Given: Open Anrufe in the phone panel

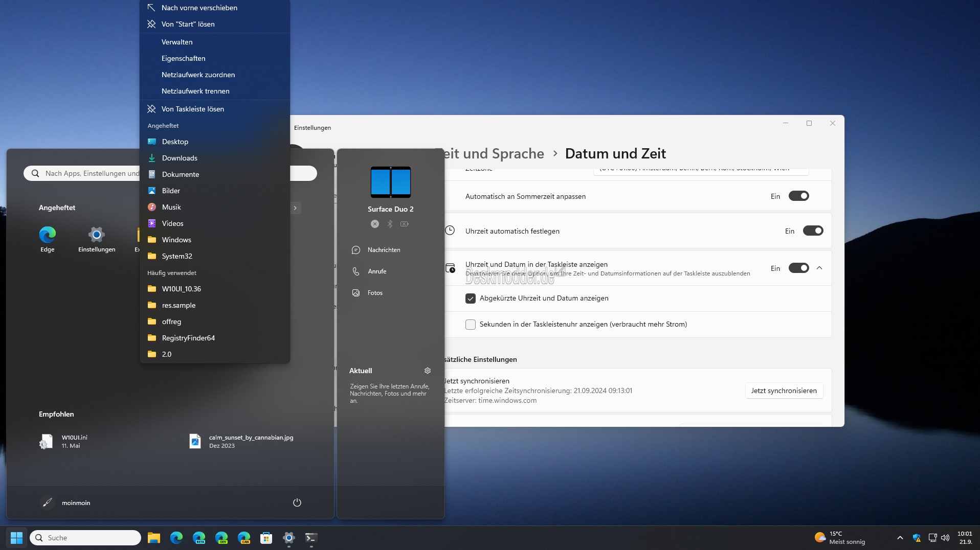Looking at the screenshot, I should point(376,271).
